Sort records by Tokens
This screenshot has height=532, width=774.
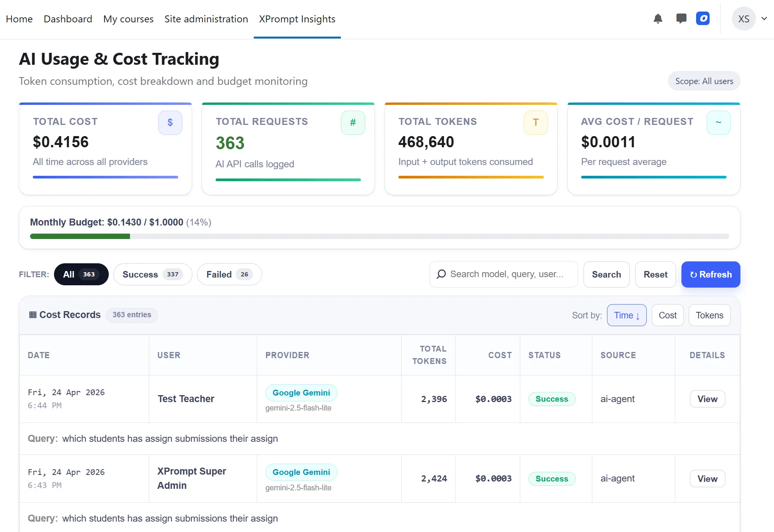tap(710, 315)
